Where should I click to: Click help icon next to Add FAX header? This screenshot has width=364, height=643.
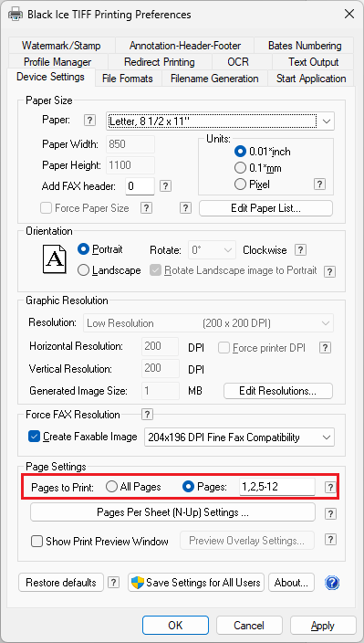pyautogui.click(x=165, y=186)
